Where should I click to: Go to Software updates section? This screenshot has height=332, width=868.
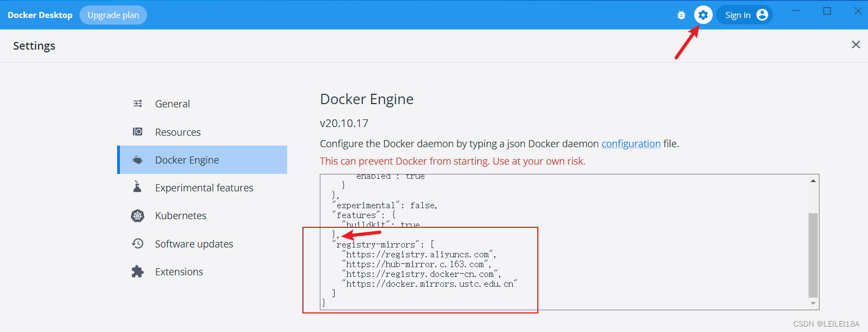point(194,244)
